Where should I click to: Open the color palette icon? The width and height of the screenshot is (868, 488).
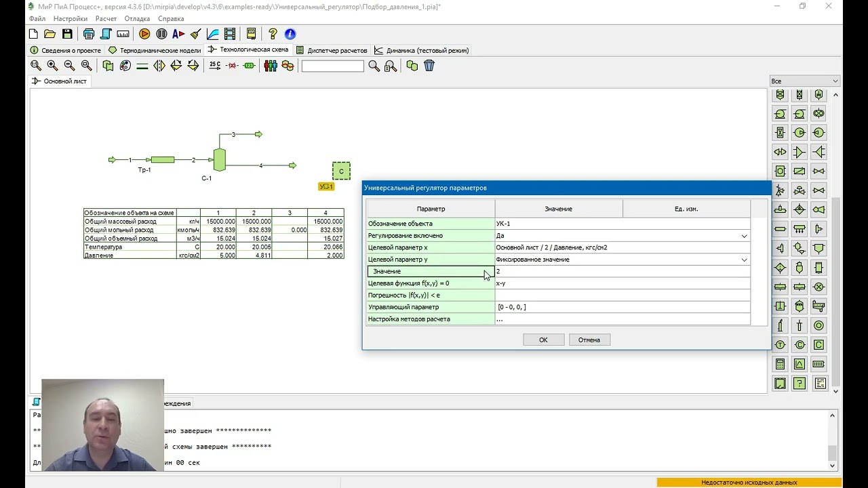pos(125,66)
